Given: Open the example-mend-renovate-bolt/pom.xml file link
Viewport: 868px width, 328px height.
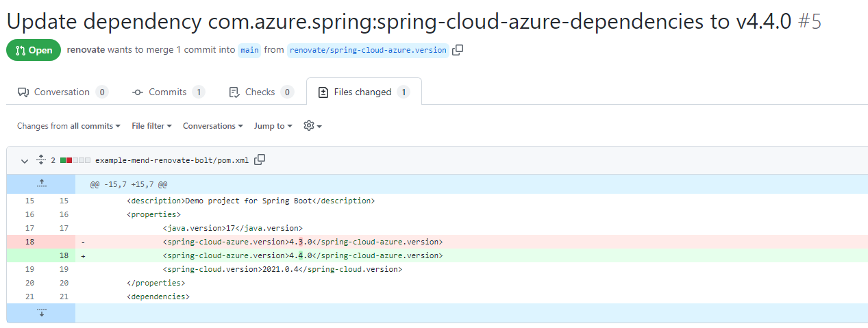Looking at the screenshot, I should 172,160.
